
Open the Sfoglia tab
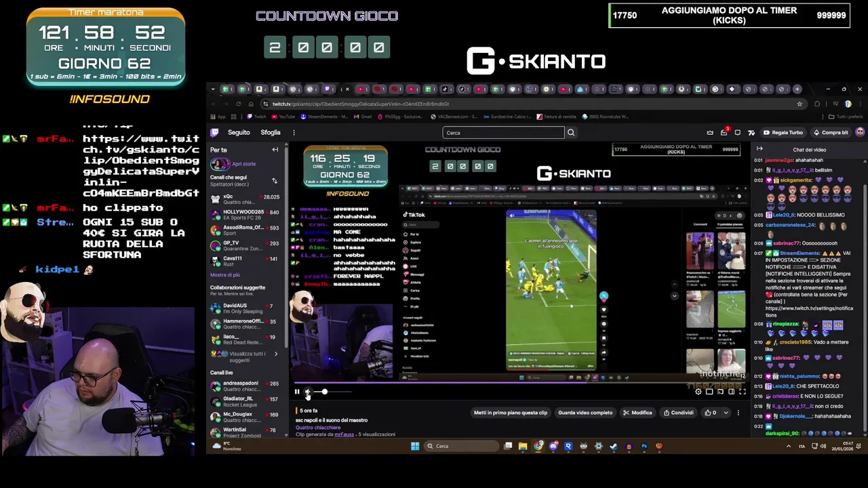[271, 133]
